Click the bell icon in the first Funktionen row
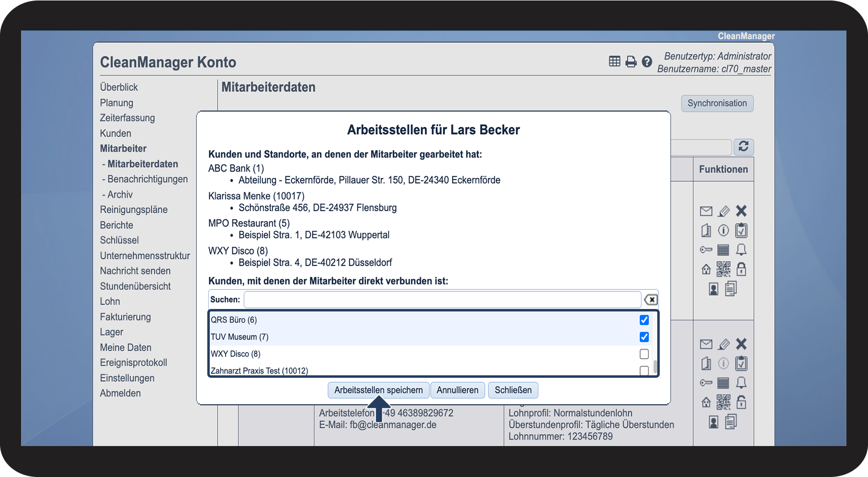This screenshot has width=868, height=477. (741, 250)
